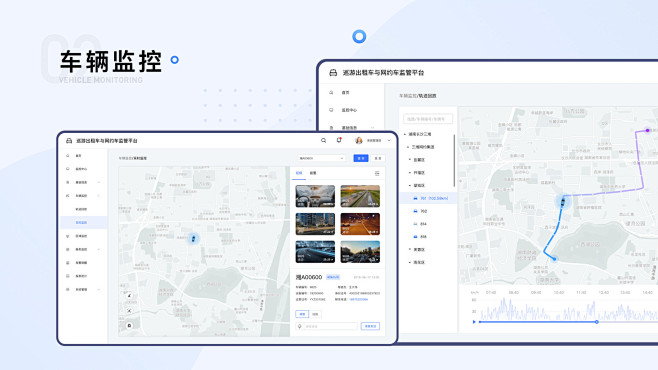Click the blue status tag beside 湘A00600

pos(333,277)
